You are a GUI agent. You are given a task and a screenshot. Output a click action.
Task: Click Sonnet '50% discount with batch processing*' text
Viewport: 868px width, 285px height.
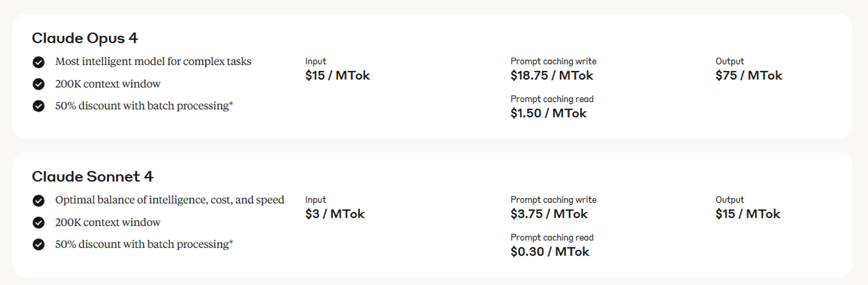click(144, 244)
